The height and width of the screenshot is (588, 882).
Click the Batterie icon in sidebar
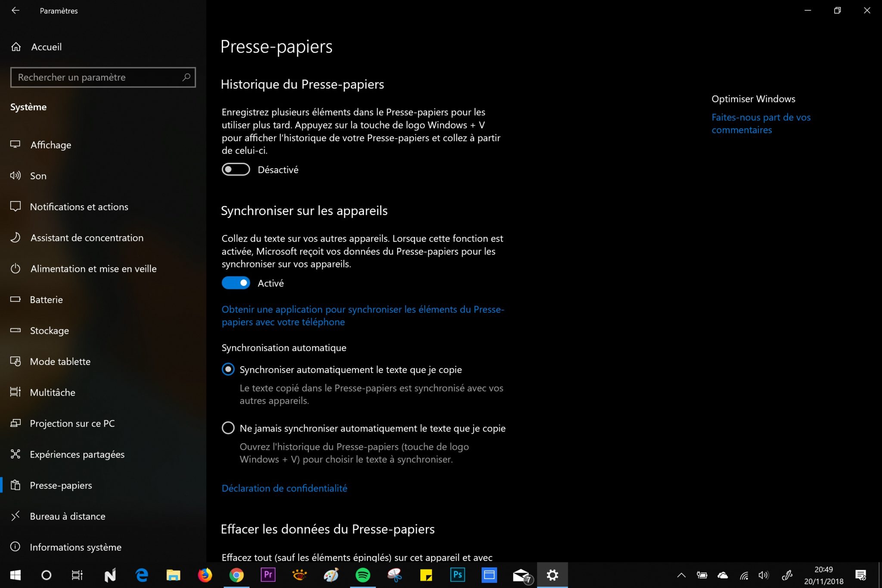[16, 299]
